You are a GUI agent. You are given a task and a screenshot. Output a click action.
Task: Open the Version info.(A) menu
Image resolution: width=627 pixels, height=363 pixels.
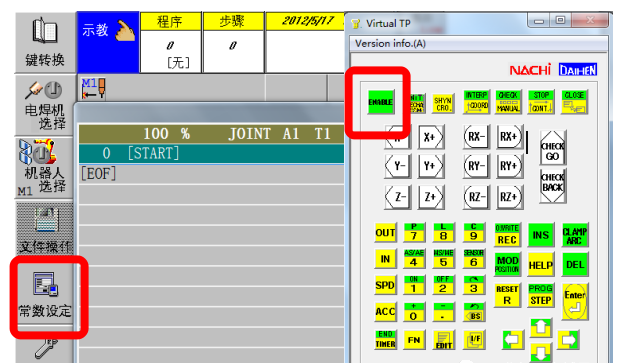coord(390,44)
